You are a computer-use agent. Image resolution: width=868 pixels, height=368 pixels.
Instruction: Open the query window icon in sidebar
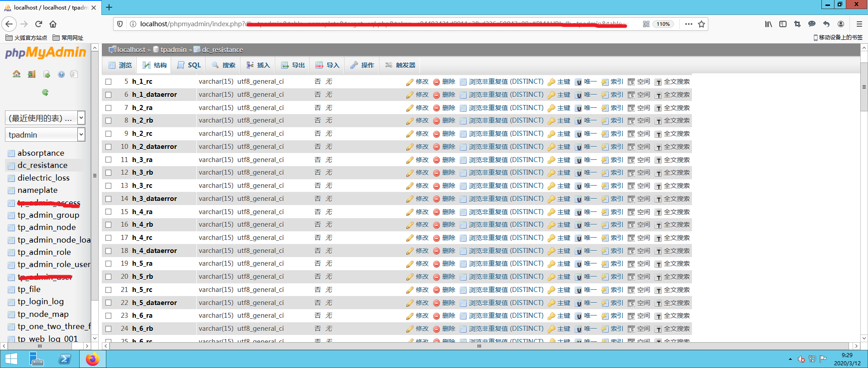47,74
